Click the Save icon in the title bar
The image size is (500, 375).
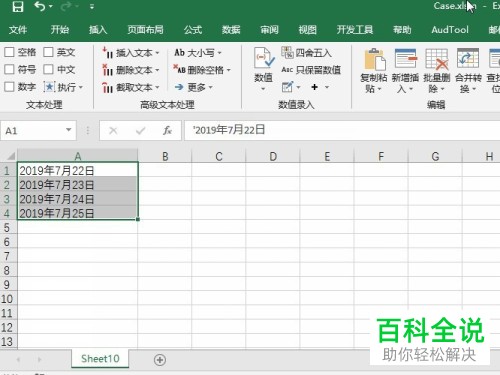[x=18, y=7]
